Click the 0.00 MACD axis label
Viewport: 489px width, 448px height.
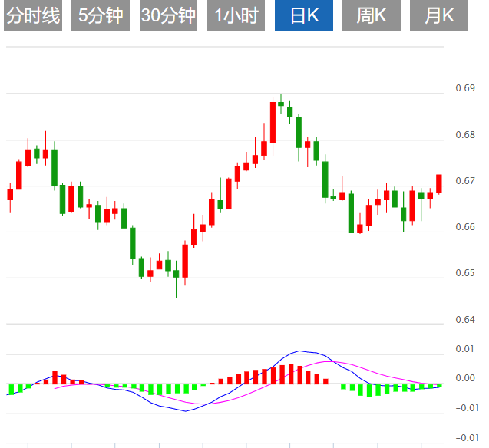click(x=465, y=378)
